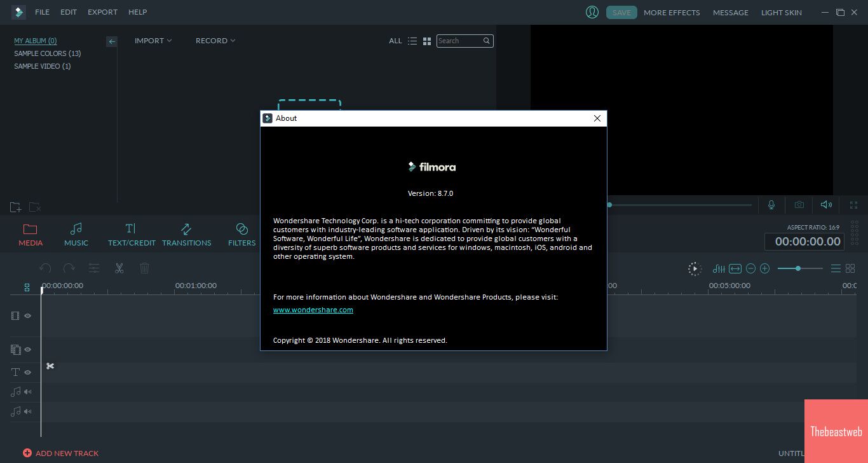868x463 pixels.
Task: Click the delete album folder icon
Action: pos(35,207)
